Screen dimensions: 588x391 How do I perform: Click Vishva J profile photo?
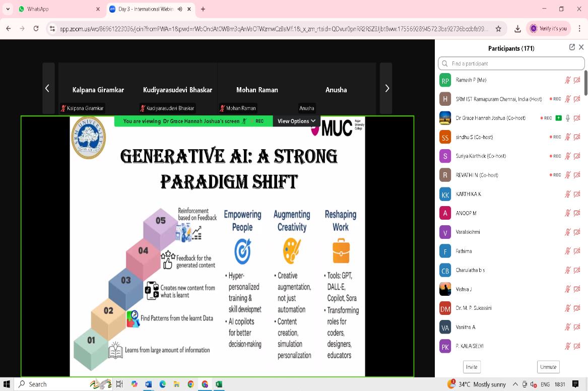click(445, 289)
